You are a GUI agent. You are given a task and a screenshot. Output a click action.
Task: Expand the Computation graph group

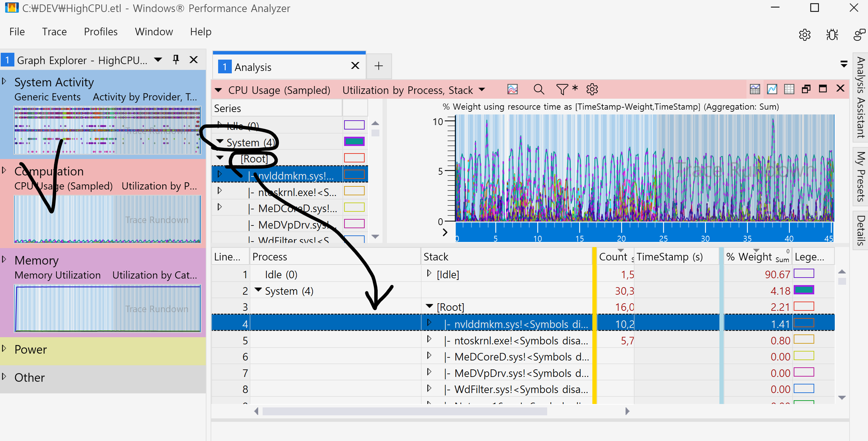pyautogui.click(x=4, y=170)
